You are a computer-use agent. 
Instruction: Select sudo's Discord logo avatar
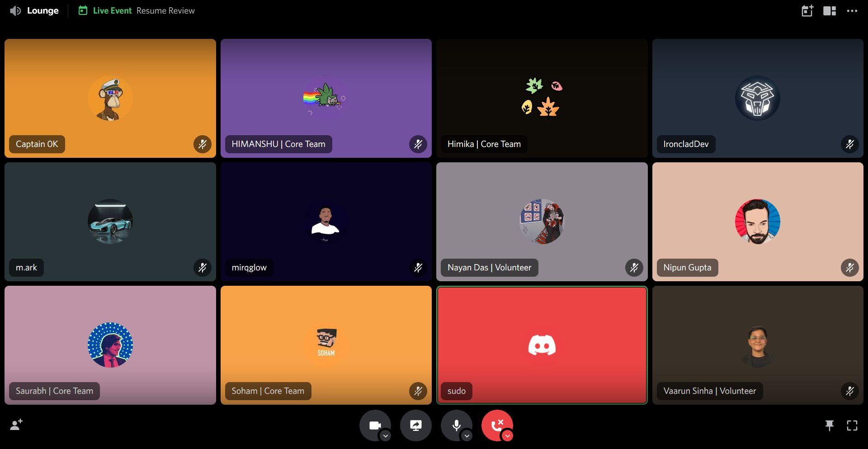pyautogui.click(x=542, y=345)
